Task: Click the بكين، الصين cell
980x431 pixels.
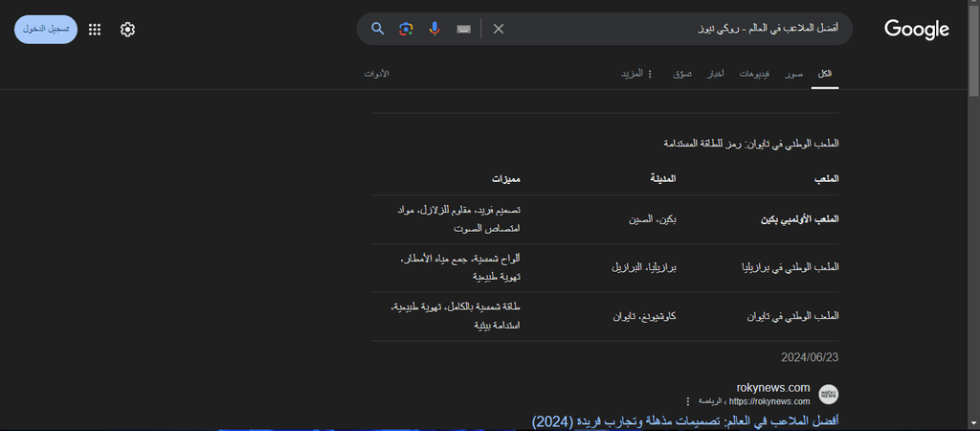Action: (653, 219)
